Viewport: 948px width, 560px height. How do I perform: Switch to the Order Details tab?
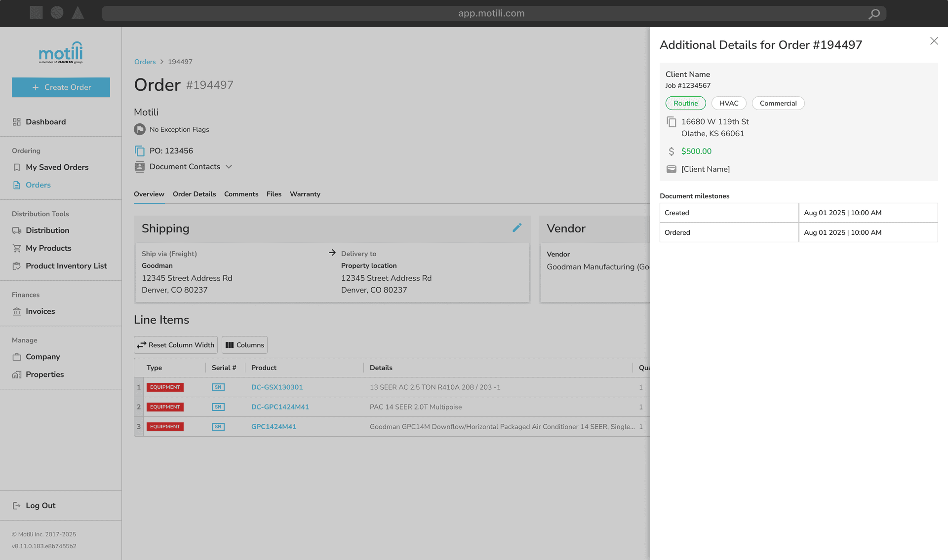click(194, 194)
